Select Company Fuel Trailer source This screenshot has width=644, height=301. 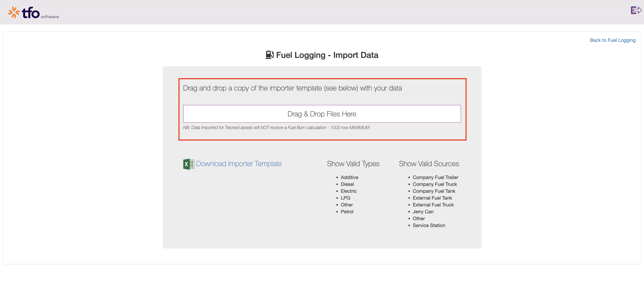pyautogui.click(x=435, y=177)
